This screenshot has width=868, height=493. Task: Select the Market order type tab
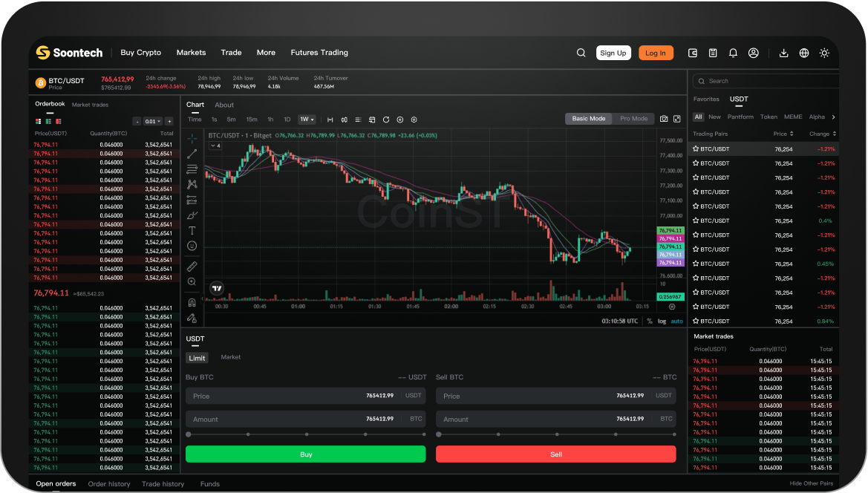(230, 357)
